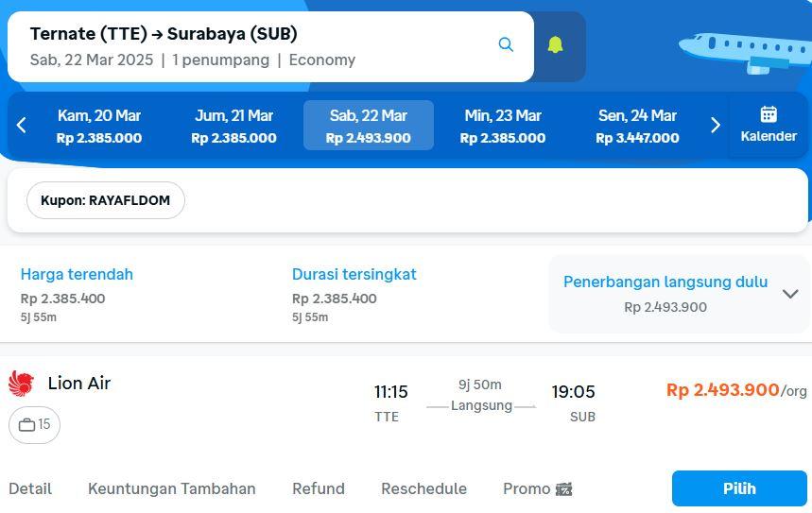Click the search magnifier icon
Screen dimensions: 812x513
506,45
